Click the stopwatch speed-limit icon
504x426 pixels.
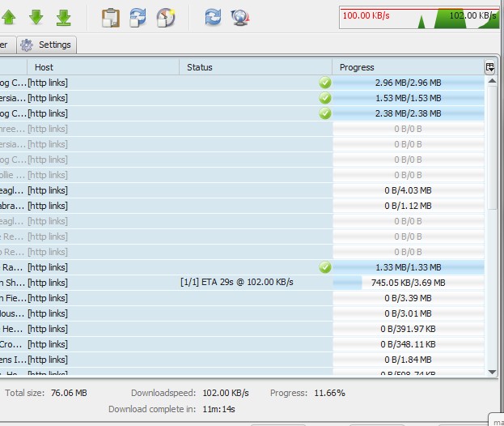click(166, 18)
